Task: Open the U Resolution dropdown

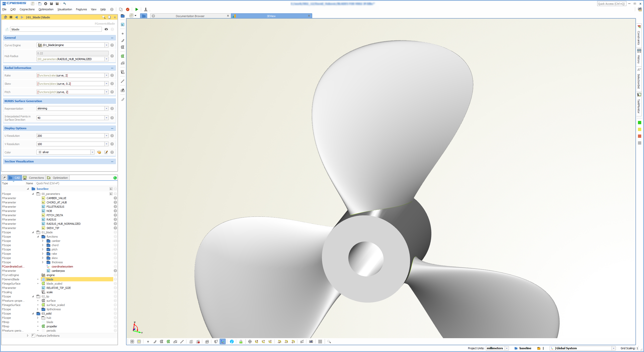Action: tap(106, 136)
